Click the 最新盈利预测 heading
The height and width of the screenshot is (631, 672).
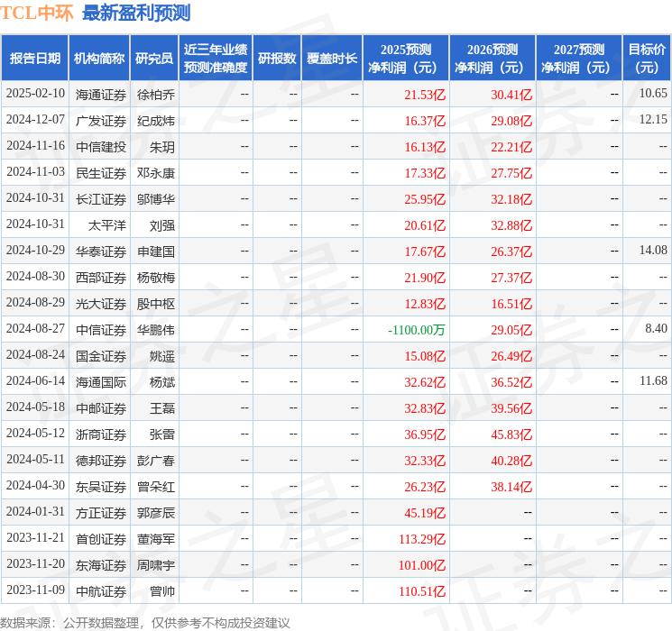136,13
